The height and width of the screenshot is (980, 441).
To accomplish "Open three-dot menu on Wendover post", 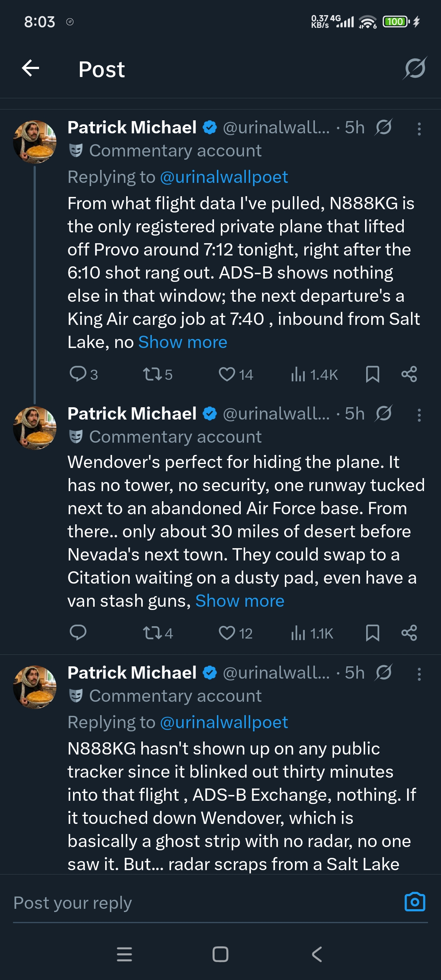I will point(419,415).
